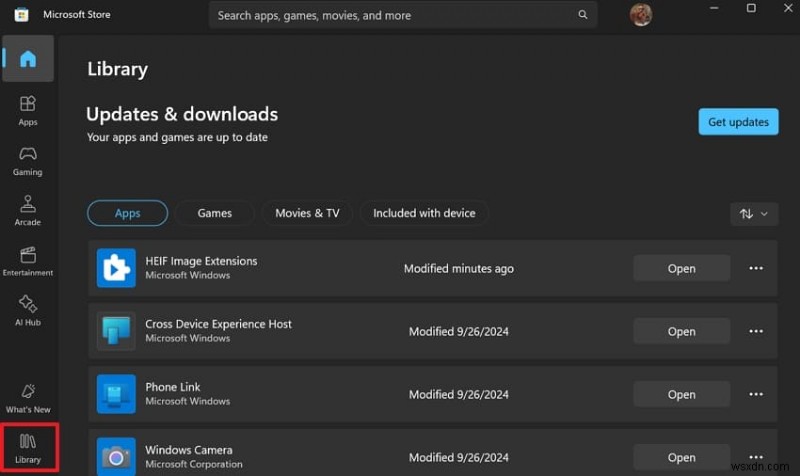Click the Windows Camera title text
This screenshot has width=800, height=476.
pyautogui.click(x=189, y=450)
